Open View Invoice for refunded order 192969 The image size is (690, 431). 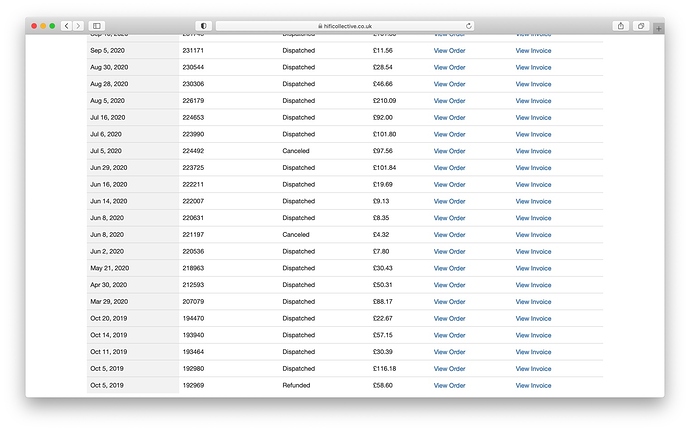pyautogui.click(x=533, y=385)
